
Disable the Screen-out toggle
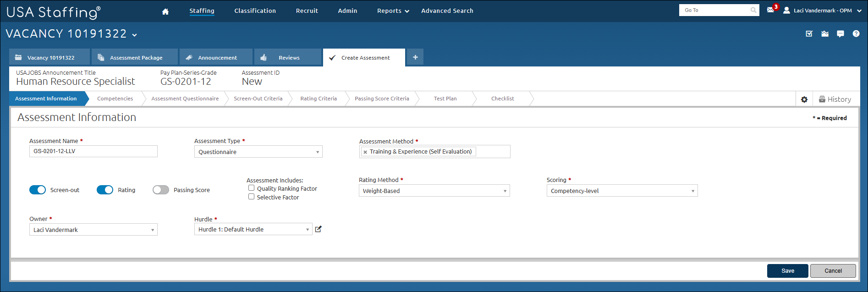click(38, 190)
